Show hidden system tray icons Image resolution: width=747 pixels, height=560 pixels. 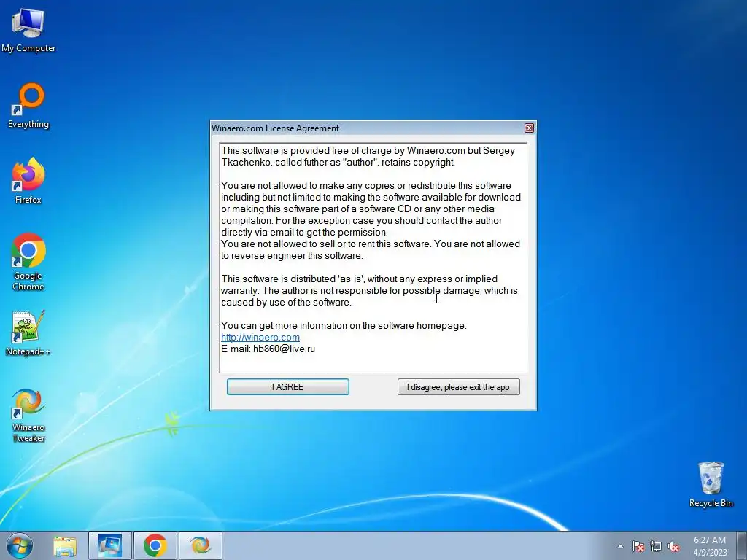click(x=620, y=546)
